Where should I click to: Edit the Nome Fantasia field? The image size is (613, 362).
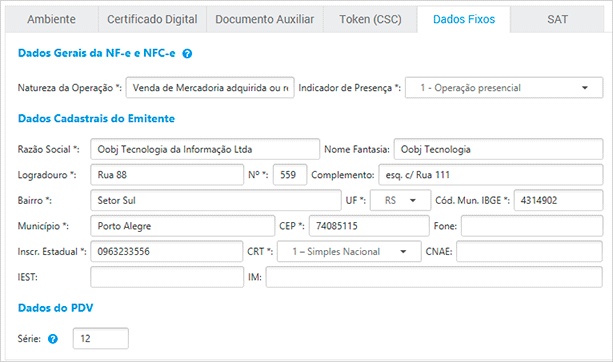(x=498, y=149)
